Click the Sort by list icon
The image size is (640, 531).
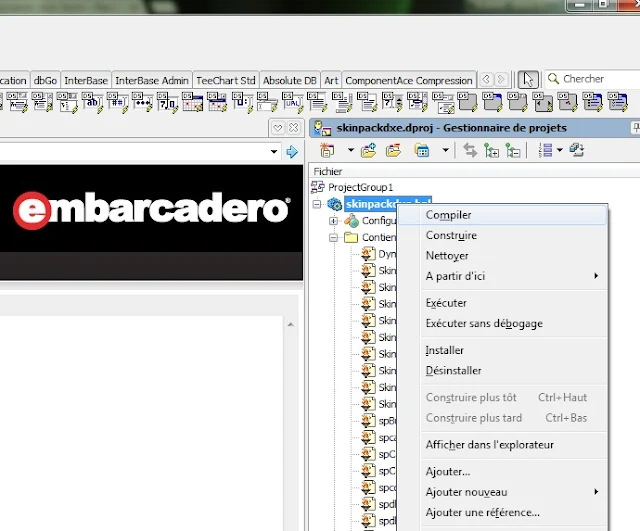pos(545,150)
